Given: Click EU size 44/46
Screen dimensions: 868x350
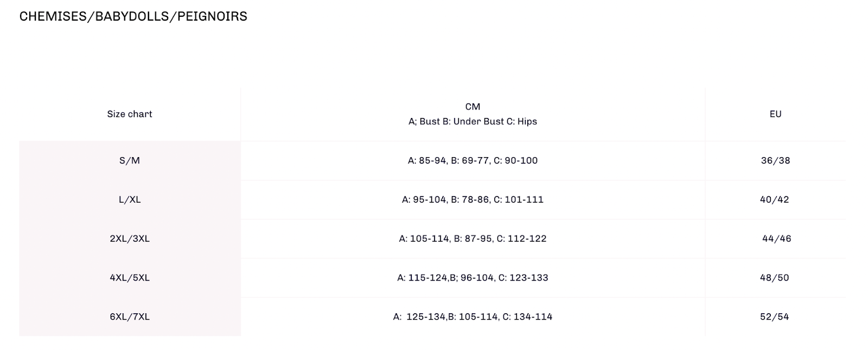Looking at the screenshot, I should coord(776,238).
